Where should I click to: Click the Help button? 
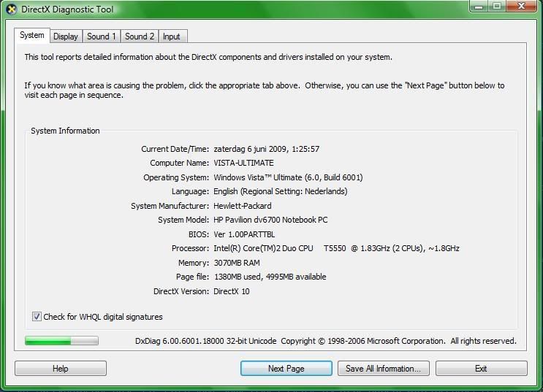click(x=61, y=369)
